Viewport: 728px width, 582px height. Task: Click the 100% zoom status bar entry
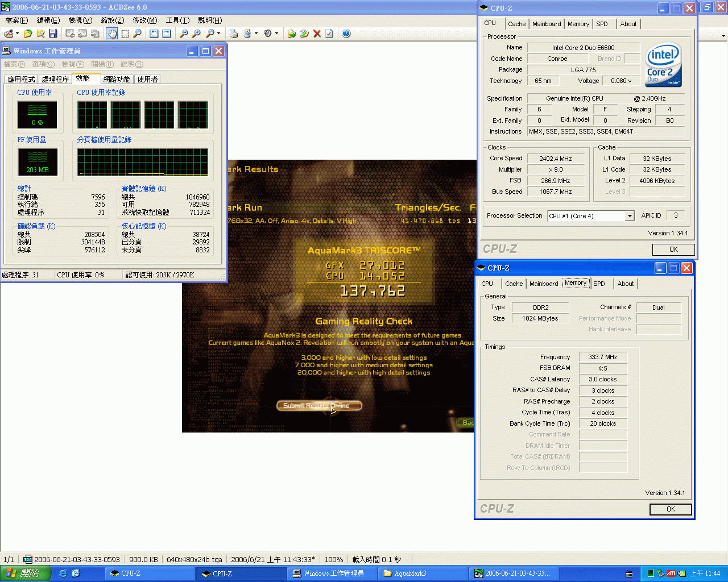[x=334, y=559]
